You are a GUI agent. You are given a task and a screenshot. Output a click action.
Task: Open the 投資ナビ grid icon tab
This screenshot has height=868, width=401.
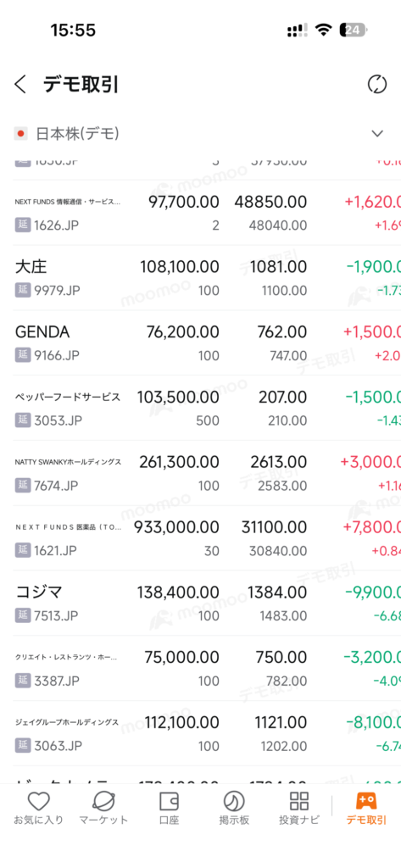pyautogui.click(x=299, y=809)
